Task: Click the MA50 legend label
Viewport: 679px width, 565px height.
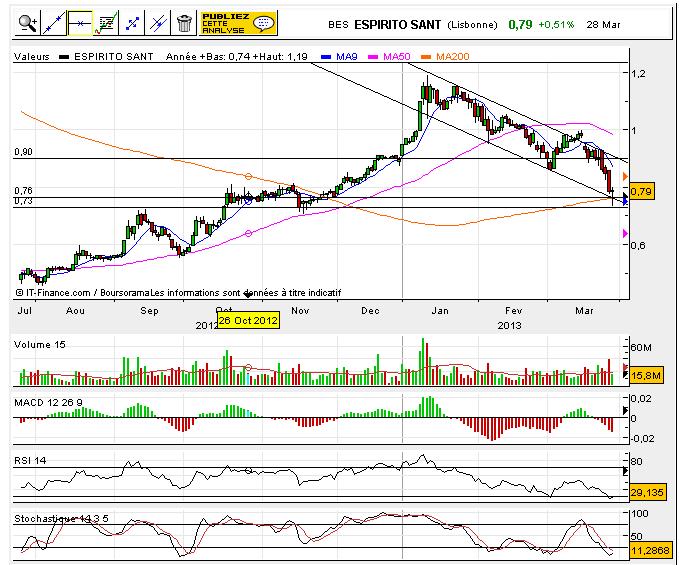Action: [396, 56]
